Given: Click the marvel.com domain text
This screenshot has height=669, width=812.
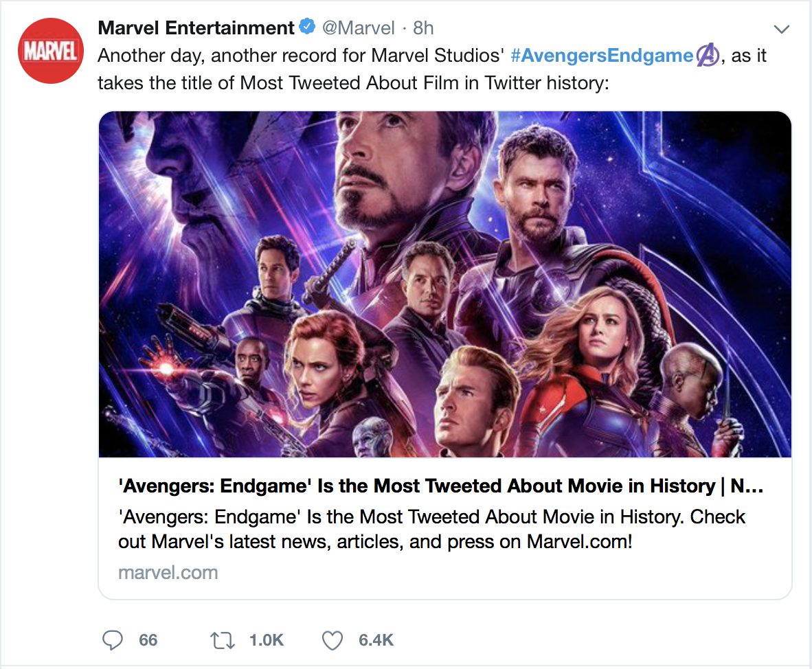Looking at the screenshot, I should coord(168,572).
